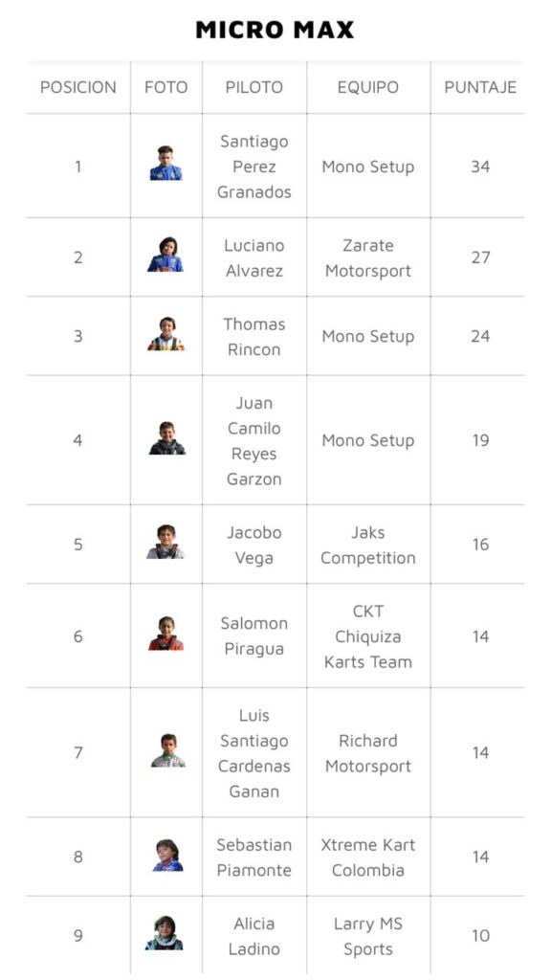
Task: Open Alicia Ladino driver photo
Action: (165, 933)
